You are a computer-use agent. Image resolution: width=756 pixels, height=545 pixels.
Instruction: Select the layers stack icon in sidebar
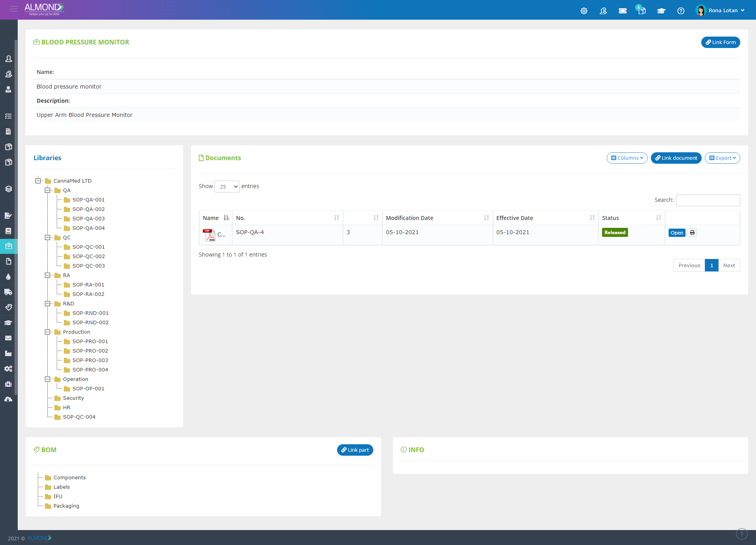(x=8, y=189)
